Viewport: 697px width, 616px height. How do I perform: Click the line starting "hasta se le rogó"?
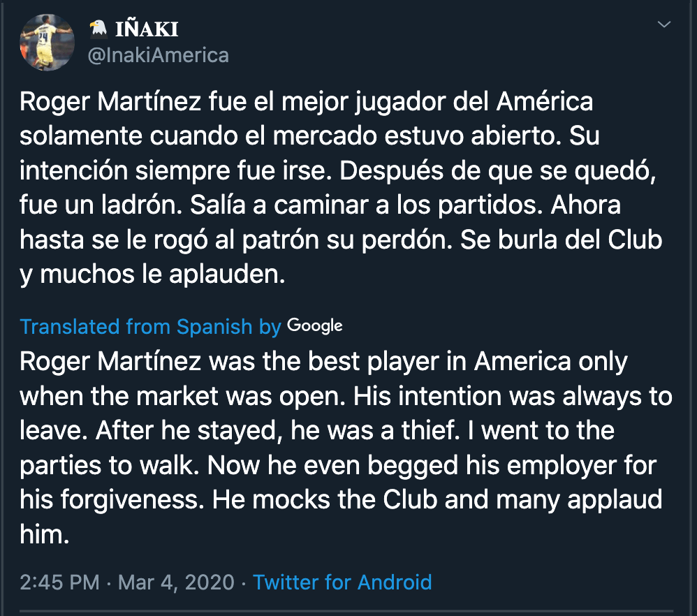(340, 240)
